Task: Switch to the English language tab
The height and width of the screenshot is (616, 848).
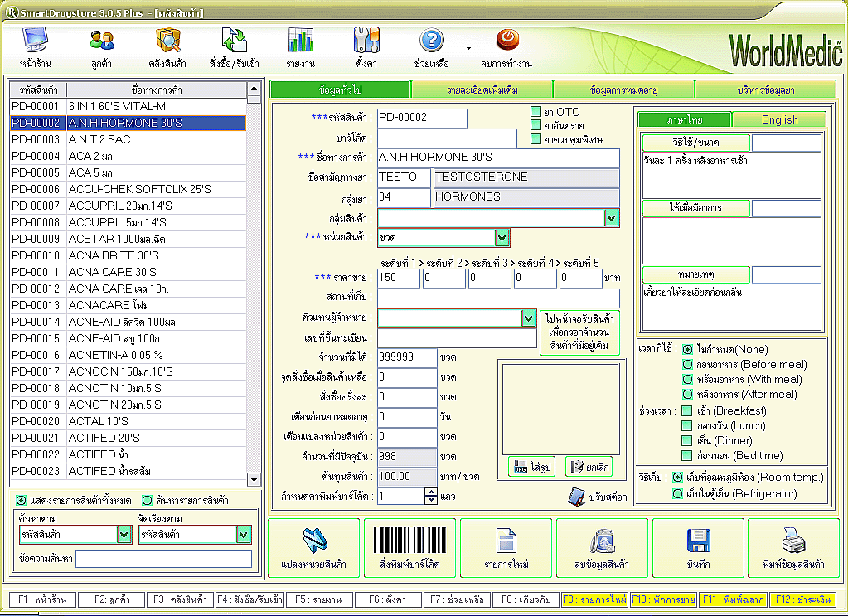Action: [x=779, y=119]
